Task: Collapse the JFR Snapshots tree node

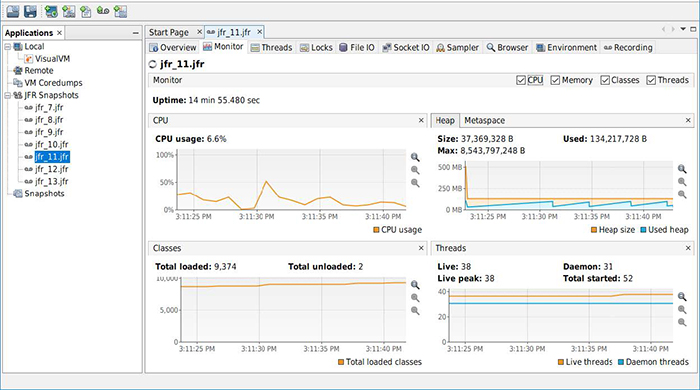Action: (x=8, y=95)
